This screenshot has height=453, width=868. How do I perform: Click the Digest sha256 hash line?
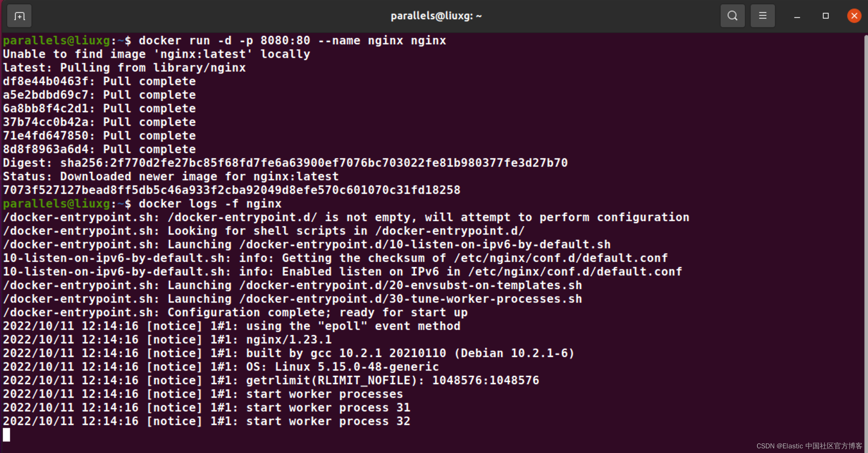[x=285, y=163]
